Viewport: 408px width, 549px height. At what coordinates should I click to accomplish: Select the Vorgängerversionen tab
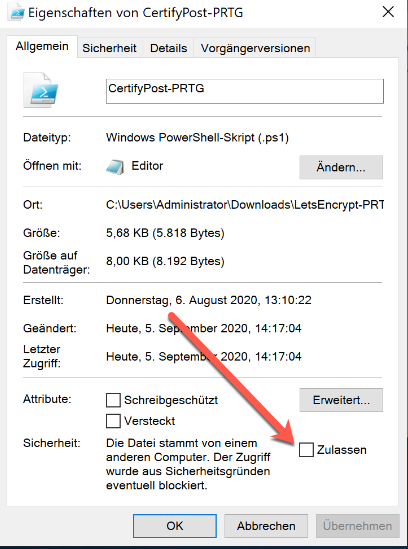pos(255,48)
